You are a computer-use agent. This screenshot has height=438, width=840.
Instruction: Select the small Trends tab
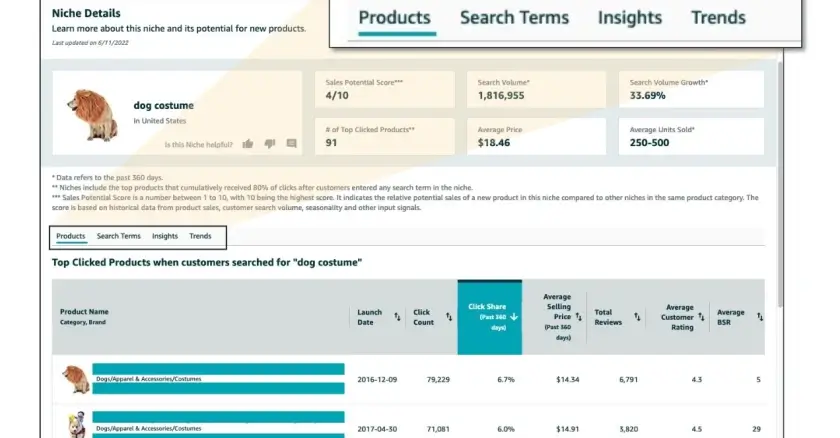(x=200, y=236)
